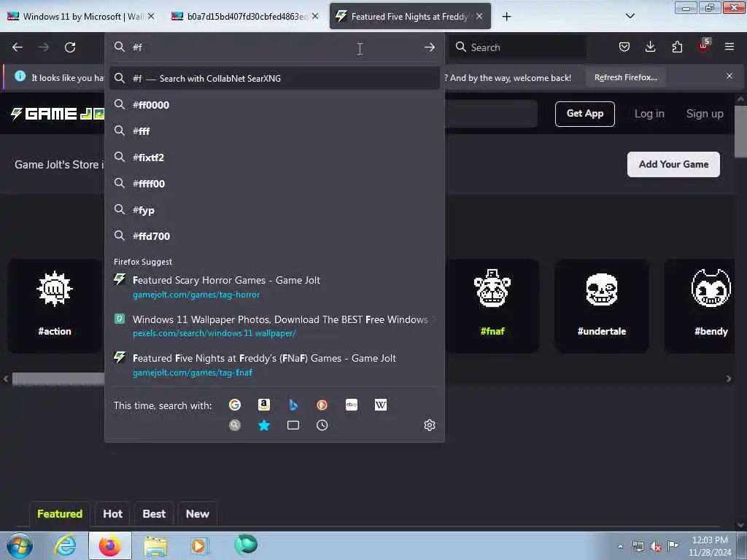Open the #fnaf tag tile
This screenshot has width=747, height=560.
click(492, 306)
